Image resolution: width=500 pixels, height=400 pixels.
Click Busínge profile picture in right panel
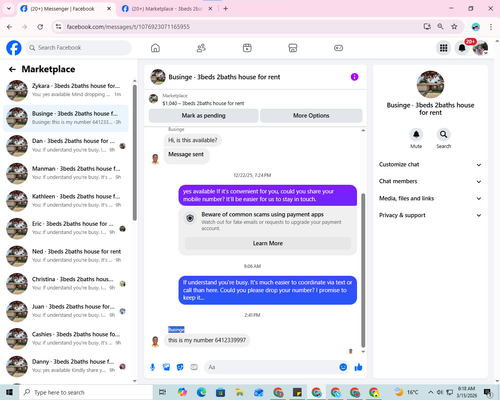pos(430,84)
